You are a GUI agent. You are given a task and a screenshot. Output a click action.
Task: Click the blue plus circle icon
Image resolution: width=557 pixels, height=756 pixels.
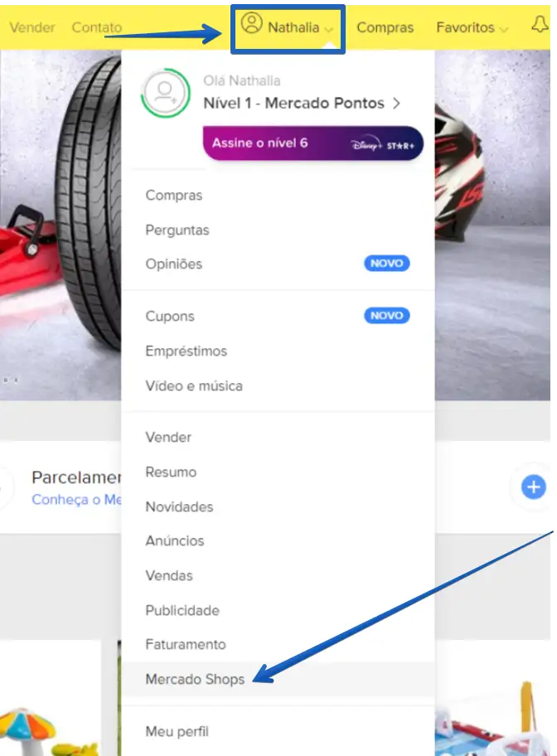pos(533,487)
